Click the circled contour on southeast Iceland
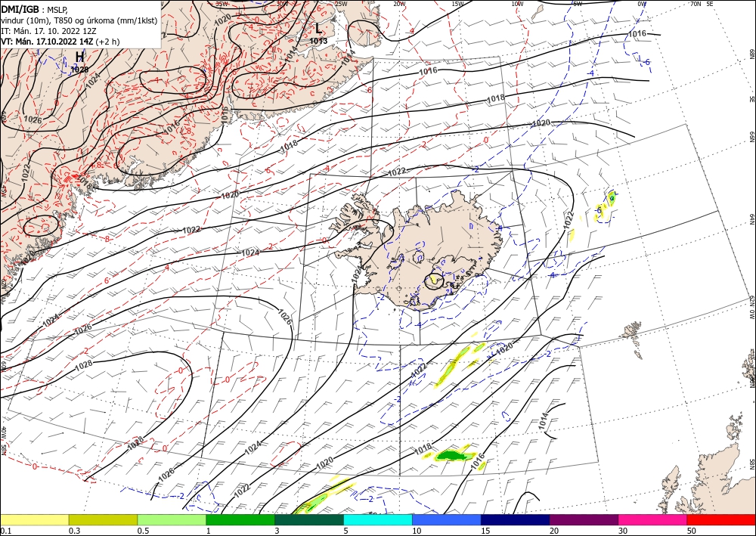 [434, 280]
